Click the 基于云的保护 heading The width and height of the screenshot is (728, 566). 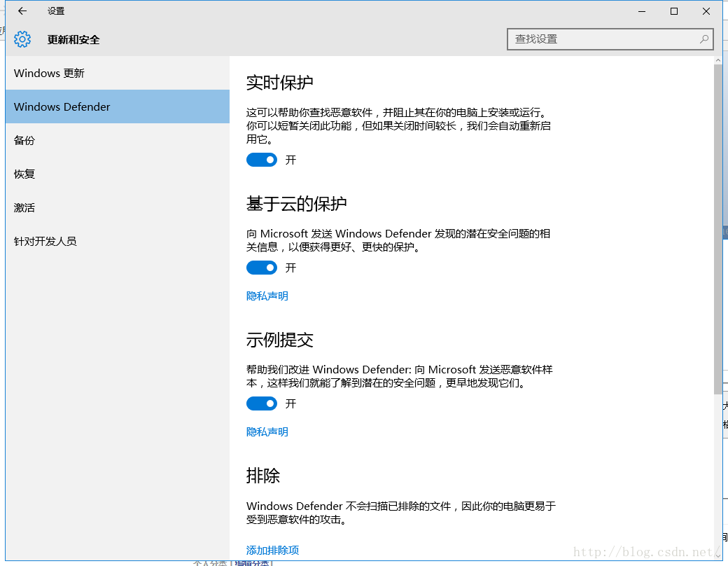coord(296,204)
